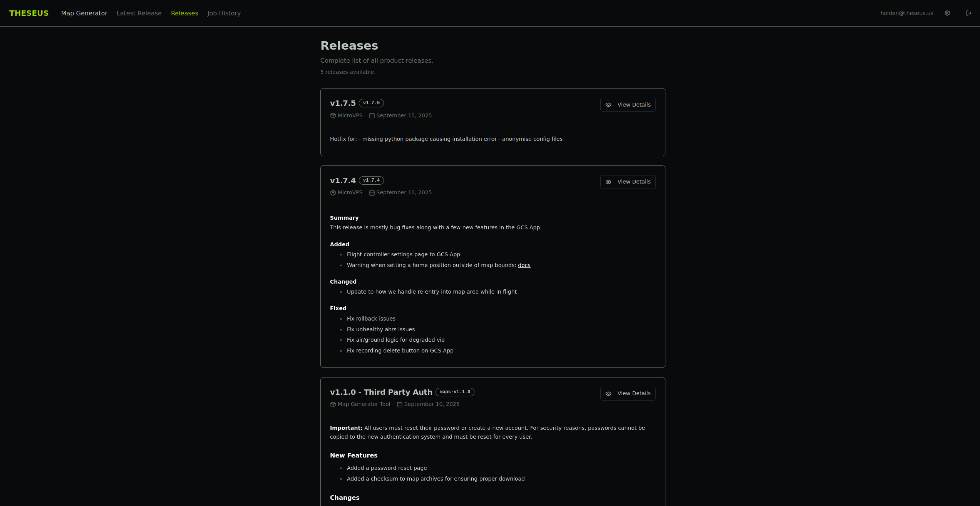Switch to the Job History tab
The width and height of the screenshot is (980, 506).
pyautogui.click(x=224, y=13)
